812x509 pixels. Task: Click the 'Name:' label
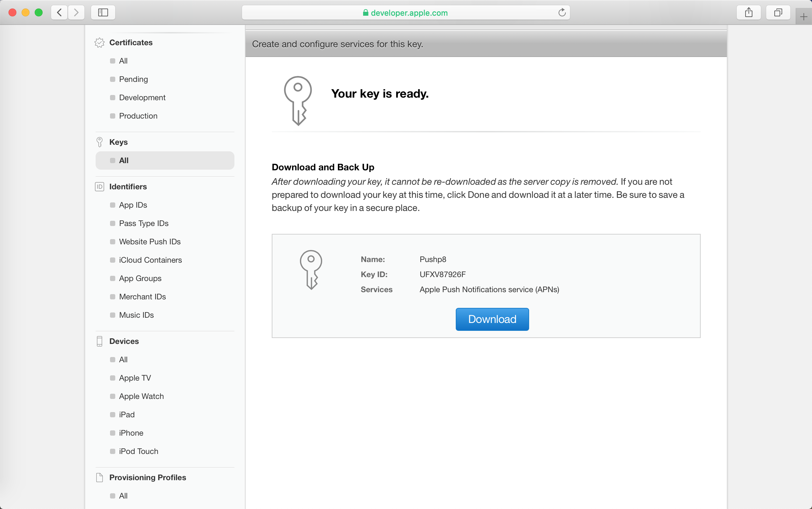coord(373,259)
